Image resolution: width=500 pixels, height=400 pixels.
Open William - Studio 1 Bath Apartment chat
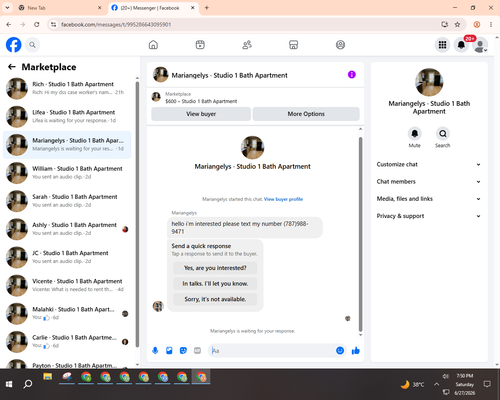67,173
